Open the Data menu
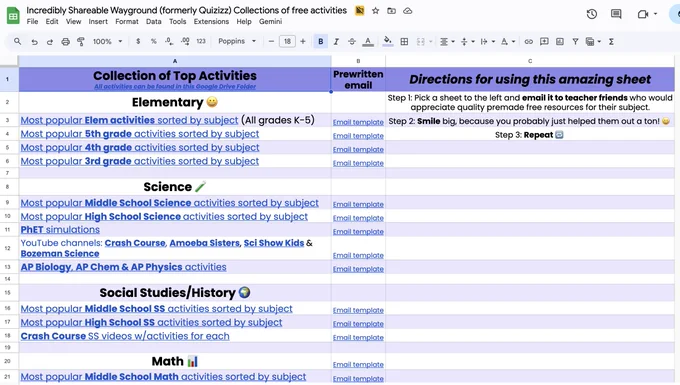 pos(154,21)
